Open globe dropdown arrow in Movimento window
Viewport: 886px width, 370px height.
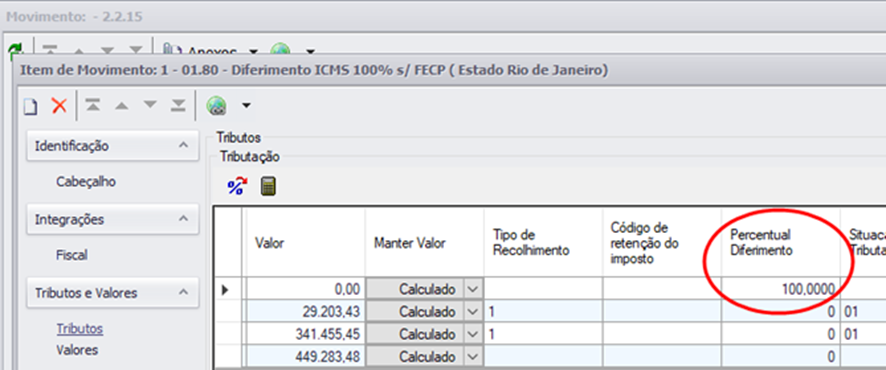(x=310, y=52)
